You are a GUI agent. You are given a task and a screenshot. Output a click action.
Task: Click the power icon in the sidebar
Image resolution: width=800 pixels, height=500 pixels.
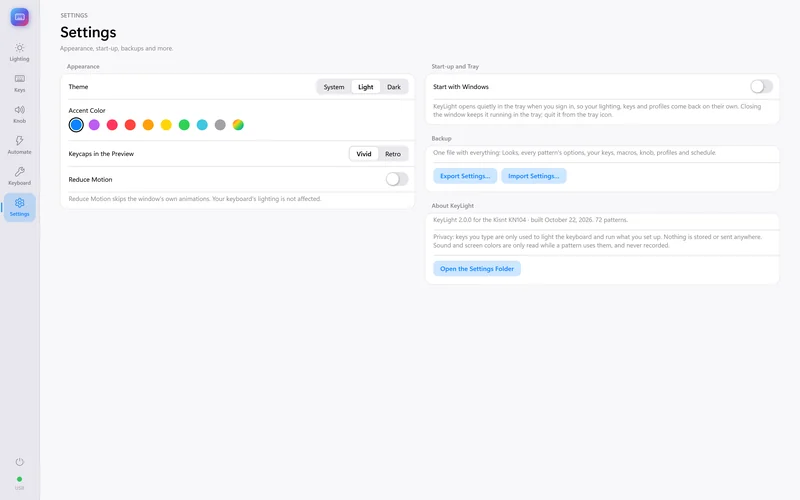[19, 462]
